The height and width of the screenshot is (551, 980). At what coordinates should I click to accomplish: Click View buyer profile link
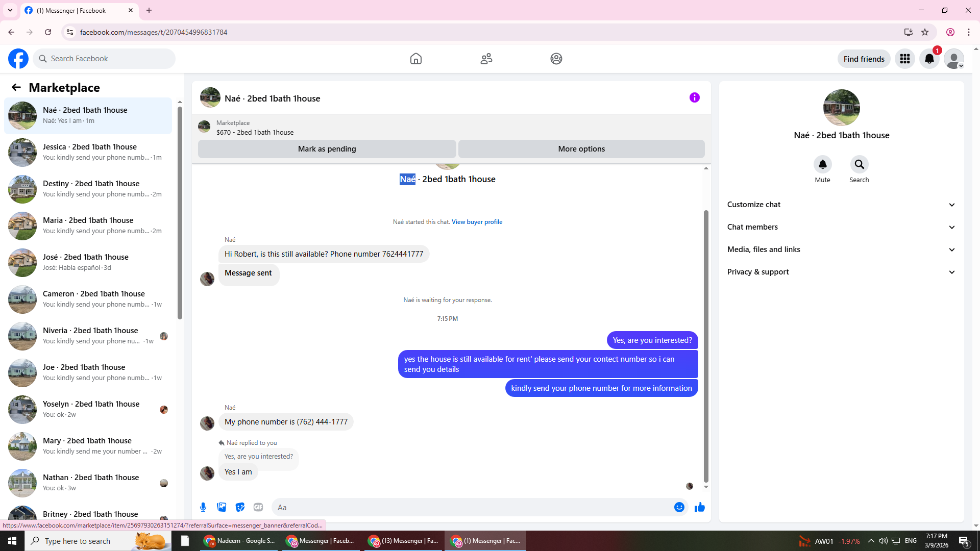point(477,222)
